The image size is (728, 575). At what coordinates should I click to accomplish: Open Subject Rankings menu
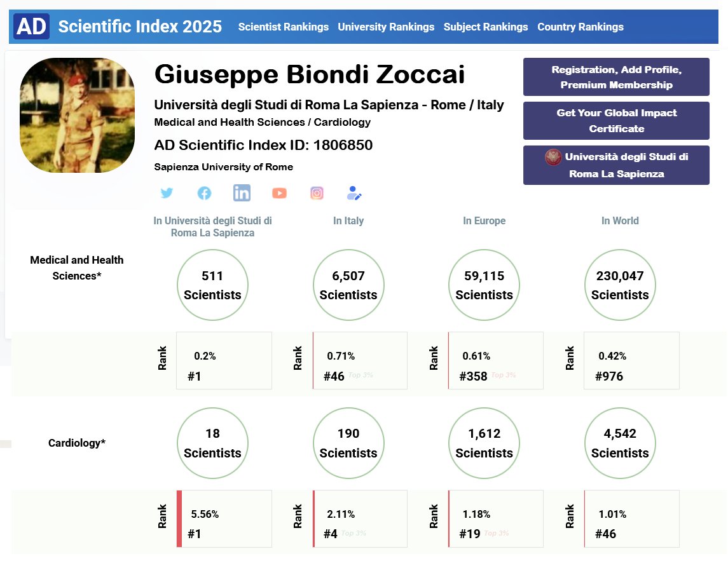pos(486,27)
